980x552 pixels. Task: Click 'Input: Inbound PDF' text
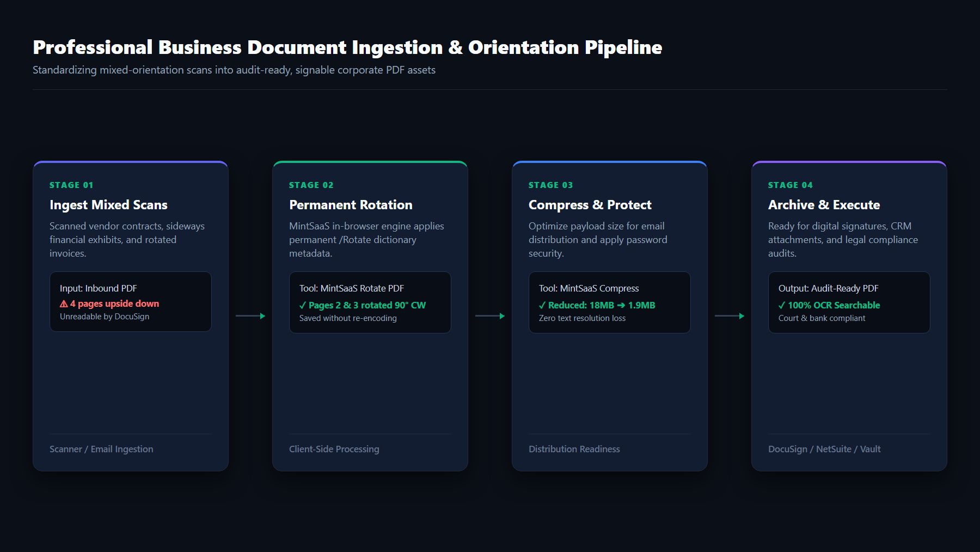click(98, 288)
